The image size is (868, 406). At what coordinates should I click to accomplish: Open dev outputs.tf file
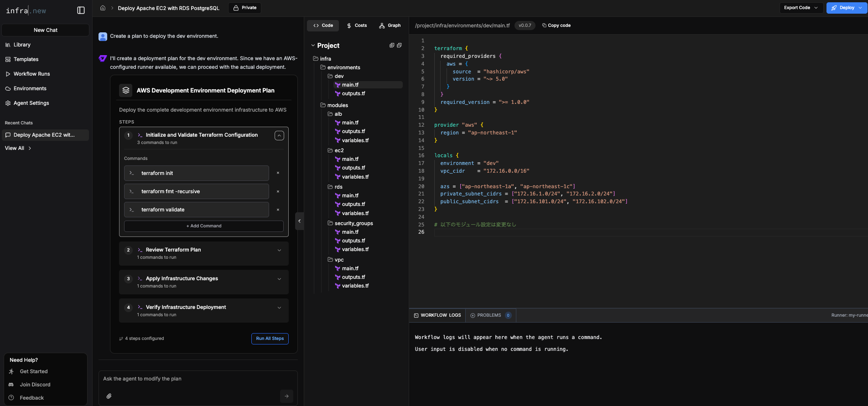(x=350, y=93)
